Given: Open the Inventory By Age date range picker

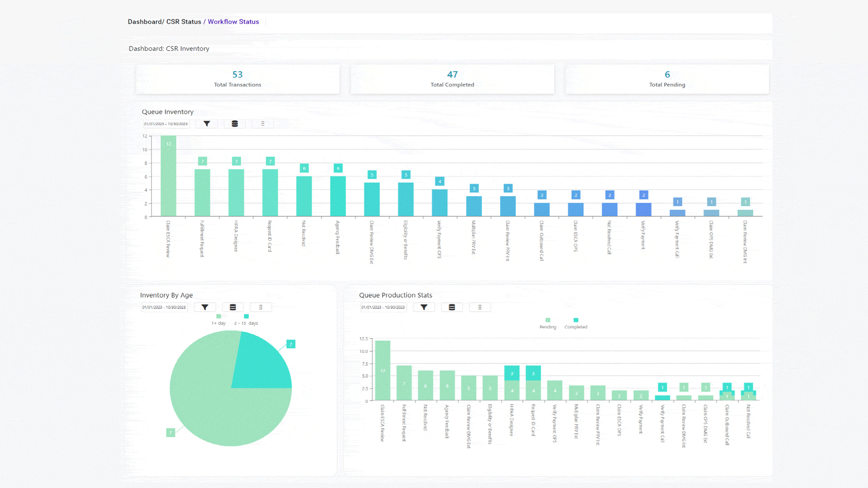Looking at the screenshot, I should (x=164, y=307).
